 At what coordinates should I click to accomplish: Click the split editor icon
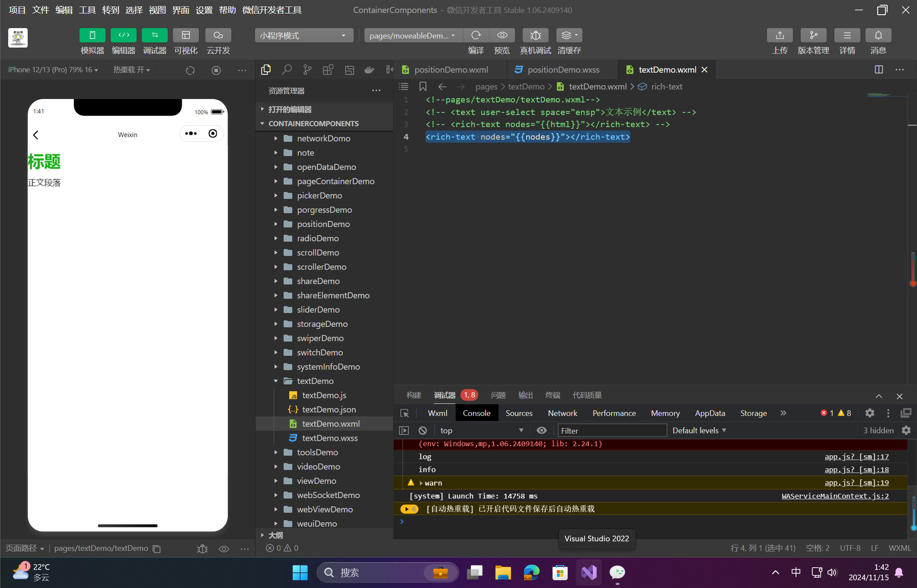[x=879, y=70]
